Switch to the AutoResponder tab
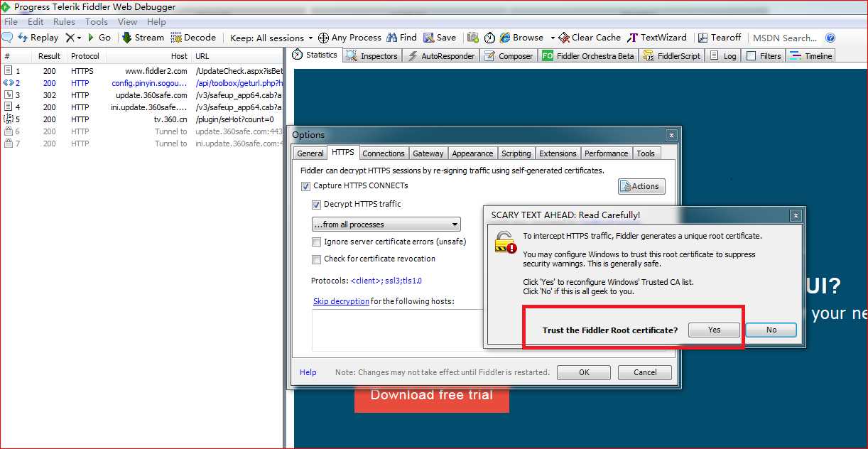 (x=441, y=55)
